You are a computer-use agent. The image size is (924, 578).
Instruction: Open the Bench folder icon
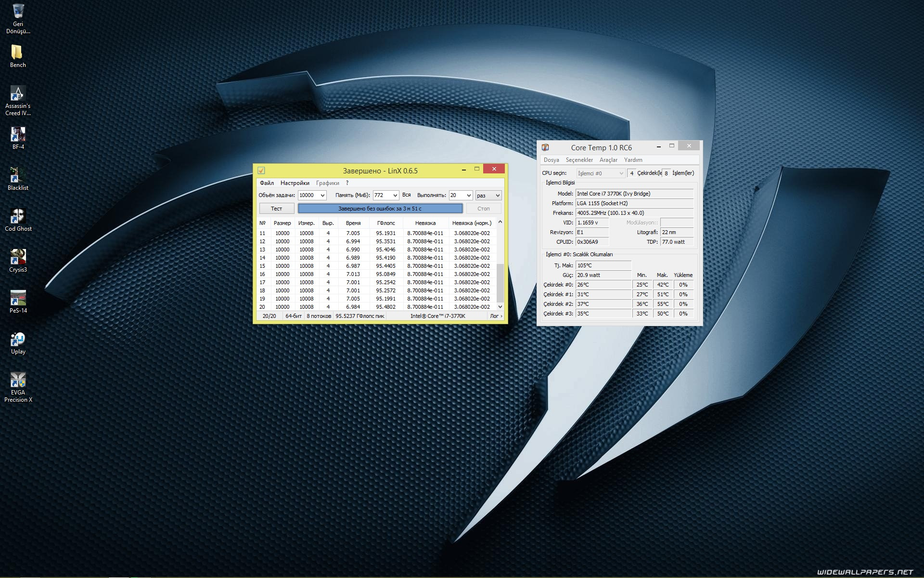click(18, 56)
